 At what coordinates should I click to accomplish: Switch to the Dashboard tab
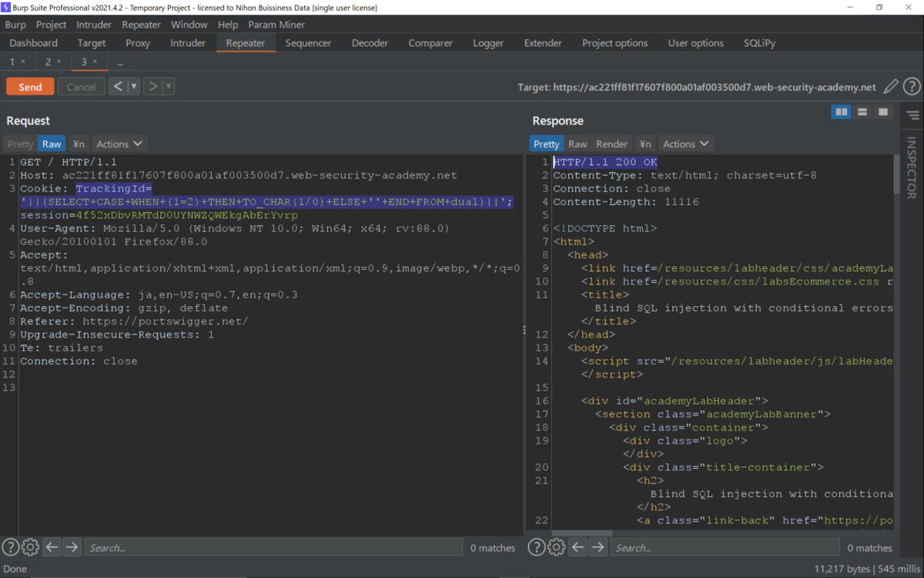[34, 43]
